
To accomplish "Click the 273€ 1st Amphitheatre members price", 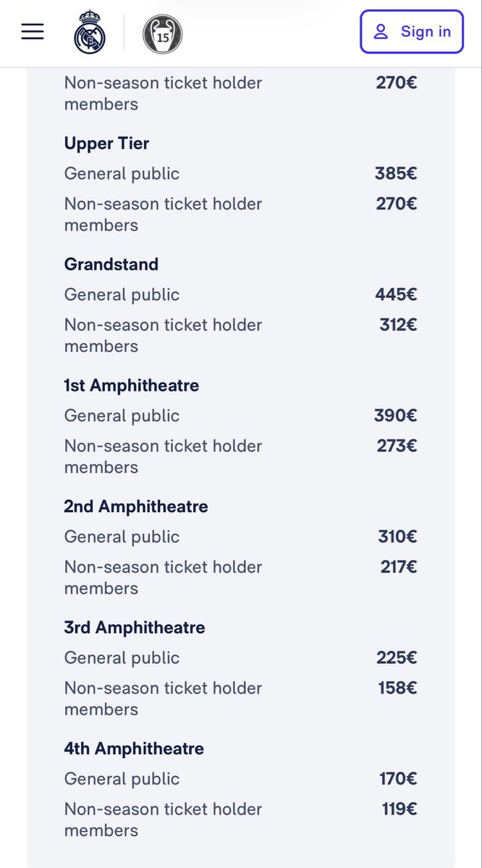I will click(397, 446).
